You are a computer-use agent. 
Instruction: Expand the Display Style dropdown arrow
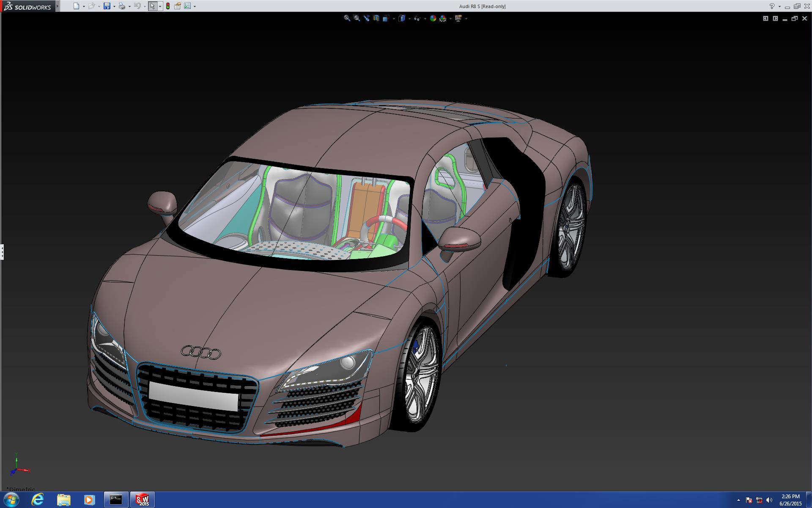coord(409,19)
